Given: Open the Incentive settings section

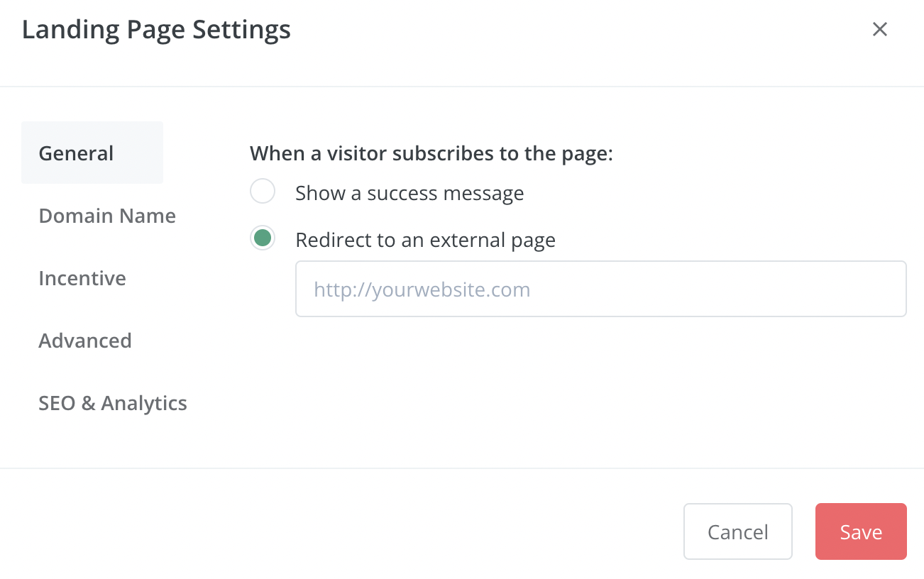Looking at the screenshot, I should pos(82,278).
